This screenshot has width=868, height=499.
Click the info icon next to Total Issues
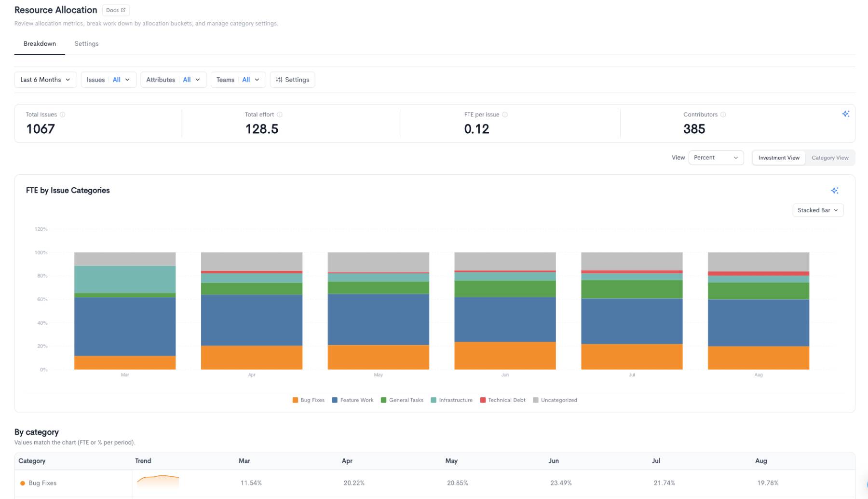click(62, 114)
